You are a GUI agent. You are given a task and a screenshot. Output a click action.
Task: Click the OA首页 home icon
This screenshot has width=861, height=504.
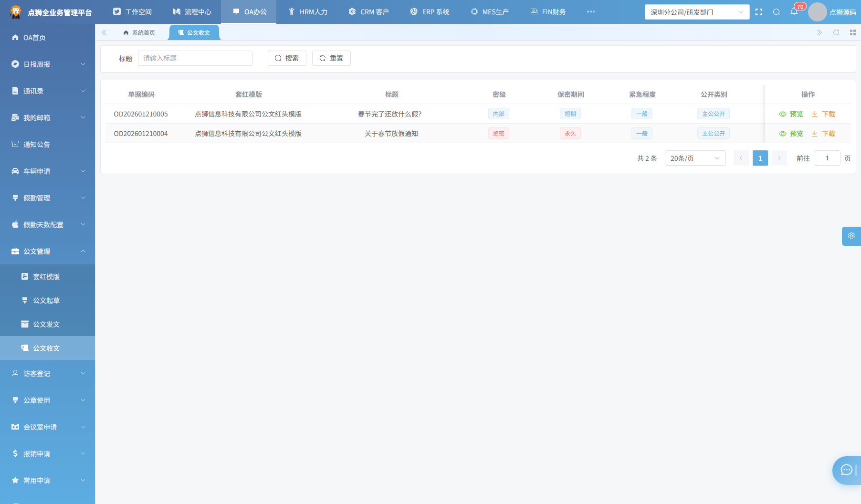click(x=15, y=37)
